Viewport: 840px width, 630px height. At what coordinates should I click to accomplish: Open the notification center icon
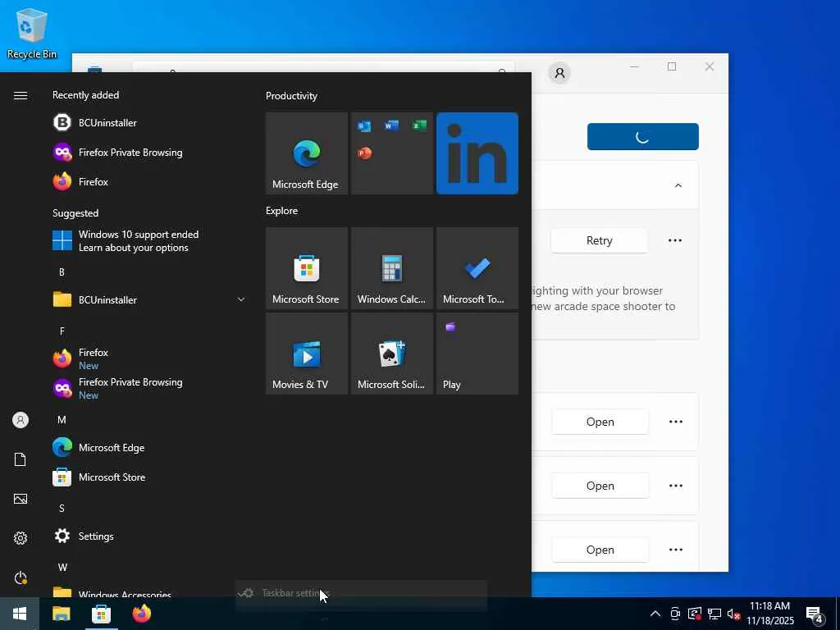815,614
